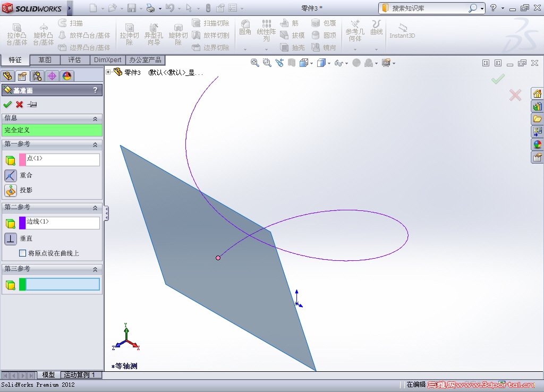
Task: Select the Shell (抽壳) tool
Action: [x=292, y=47]
